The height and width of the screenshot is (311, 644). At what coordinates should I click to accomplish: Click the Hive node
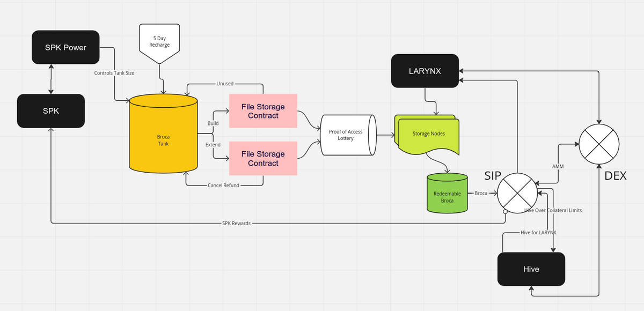pyautogui.click(x=531, y=269)
